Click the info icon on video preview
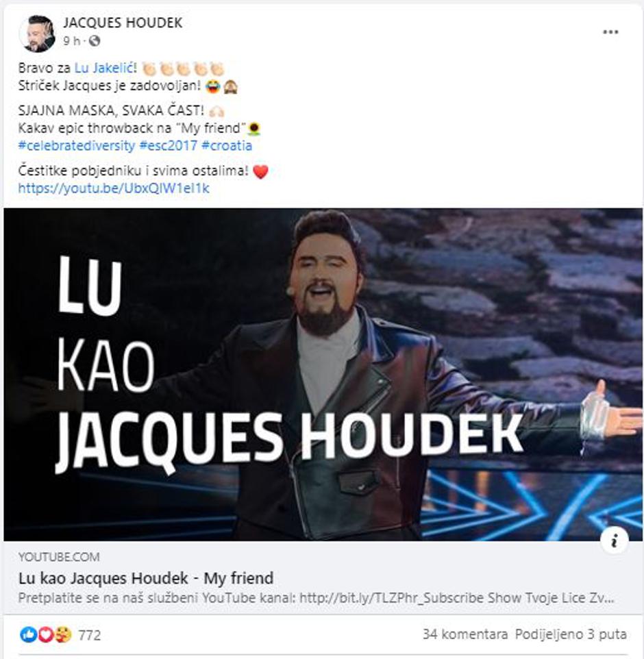Screen dimensions: 644x659 tap(614, 540)
